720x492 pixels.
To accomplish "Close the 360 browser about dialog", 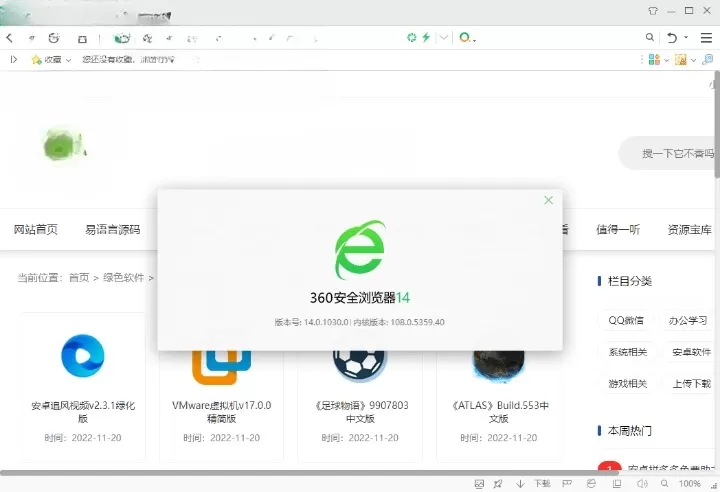I will tap(548, 200).
